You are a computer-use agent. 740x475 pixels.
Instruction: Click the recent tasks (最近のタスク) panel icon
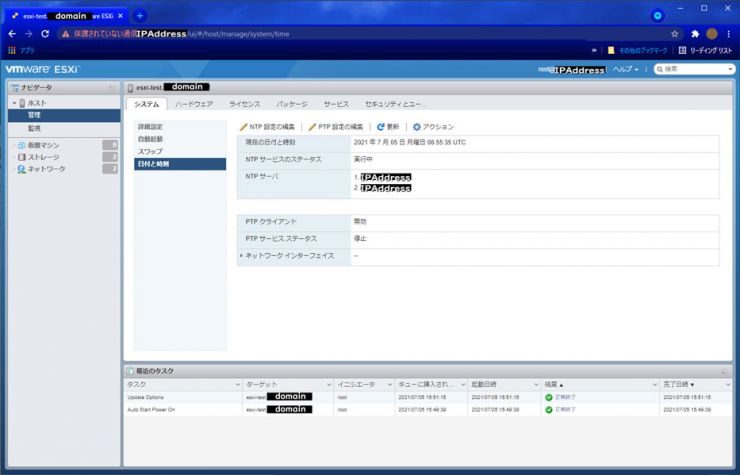tap(130, 371)
